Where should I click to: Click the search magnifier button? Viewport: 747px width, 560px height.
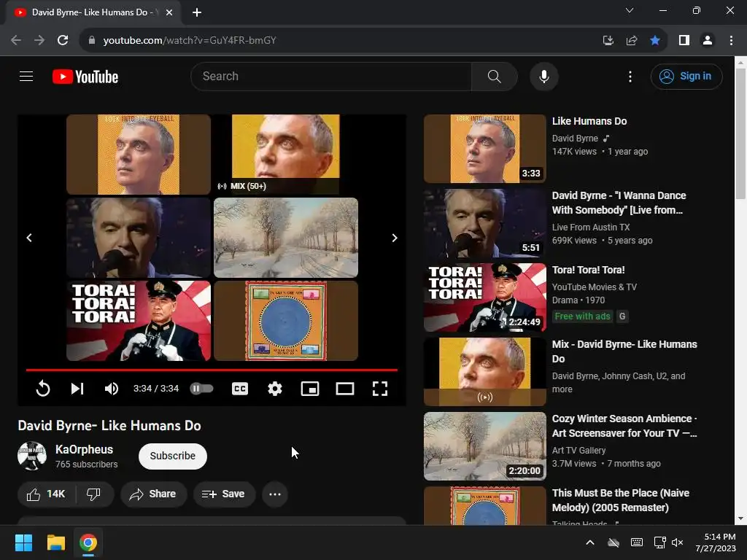point(494,76)
